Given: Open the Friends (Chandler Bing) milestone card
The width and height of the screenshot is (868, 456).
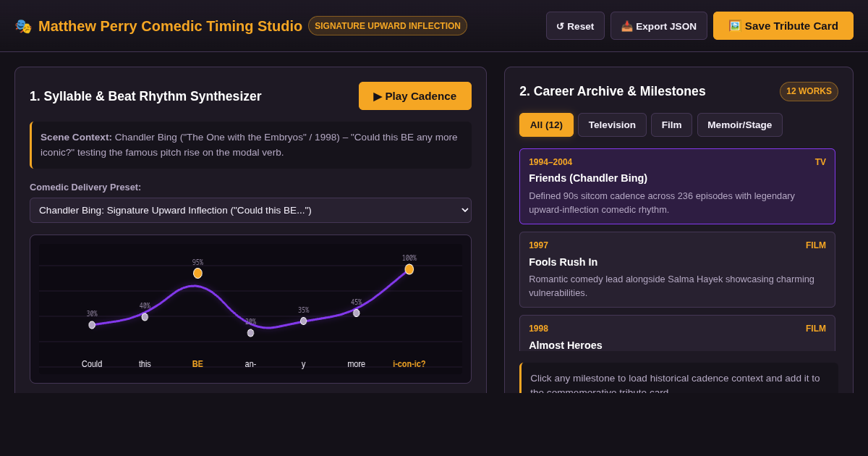Looking at the screenshot, I should coord(677,186).
